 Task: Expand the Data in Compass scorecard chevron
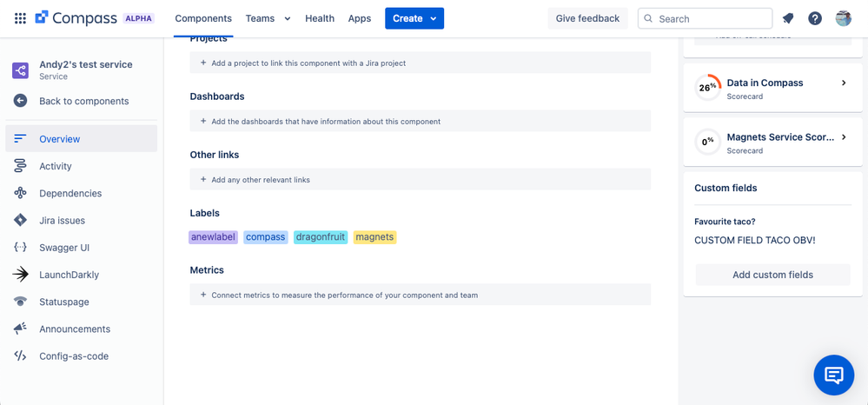pos(844,83)
